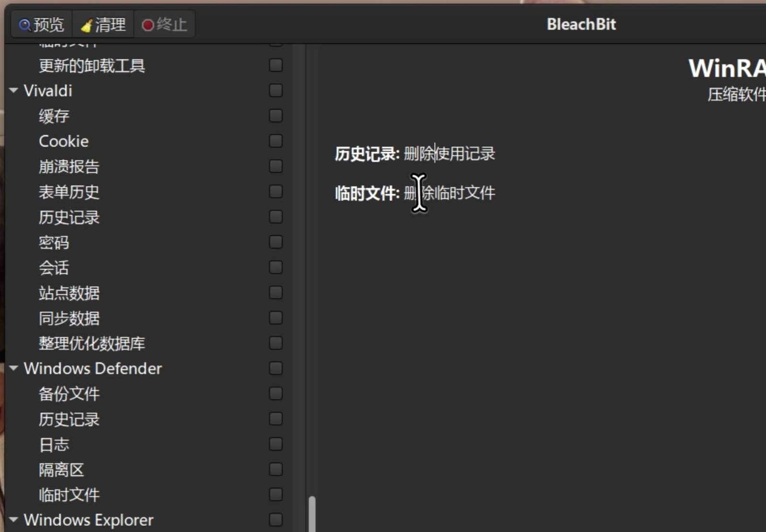Tick the Windows Defender group checkbox
Screen dimensions: 766x532
(x=276, y=368)
